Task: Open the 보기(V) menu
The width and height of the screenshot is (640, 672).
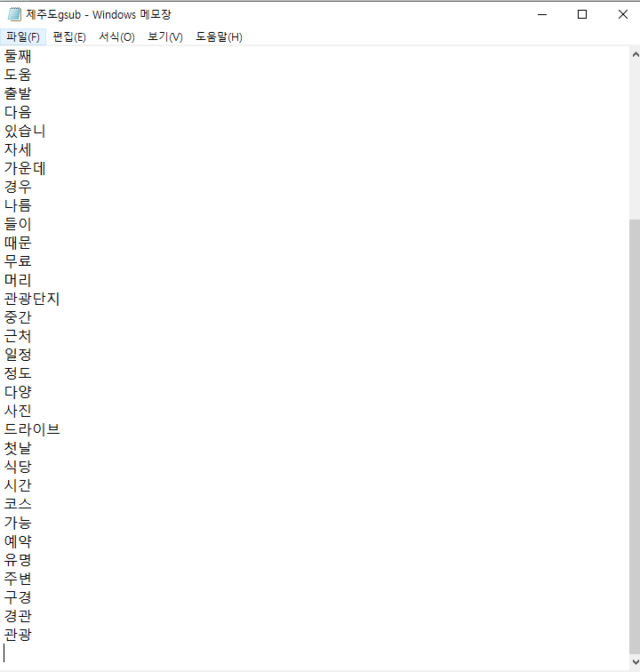Action: [x=165, y=37]
